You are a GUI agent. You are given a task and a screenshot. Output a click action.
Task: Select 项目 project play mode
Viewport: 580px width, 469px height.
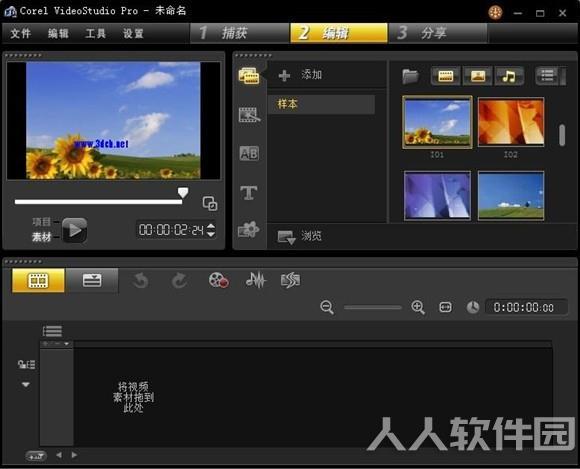(x=41, y=222)
